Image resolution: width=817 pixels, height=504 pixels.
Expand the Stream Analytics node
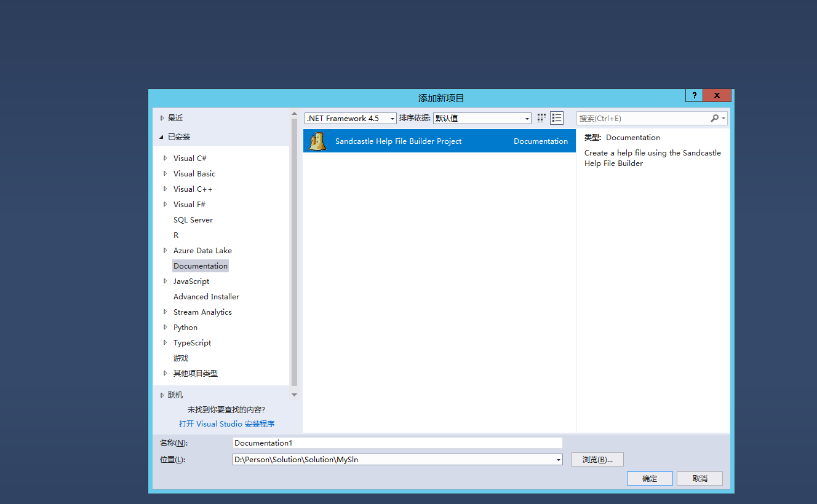pos(165,312)
